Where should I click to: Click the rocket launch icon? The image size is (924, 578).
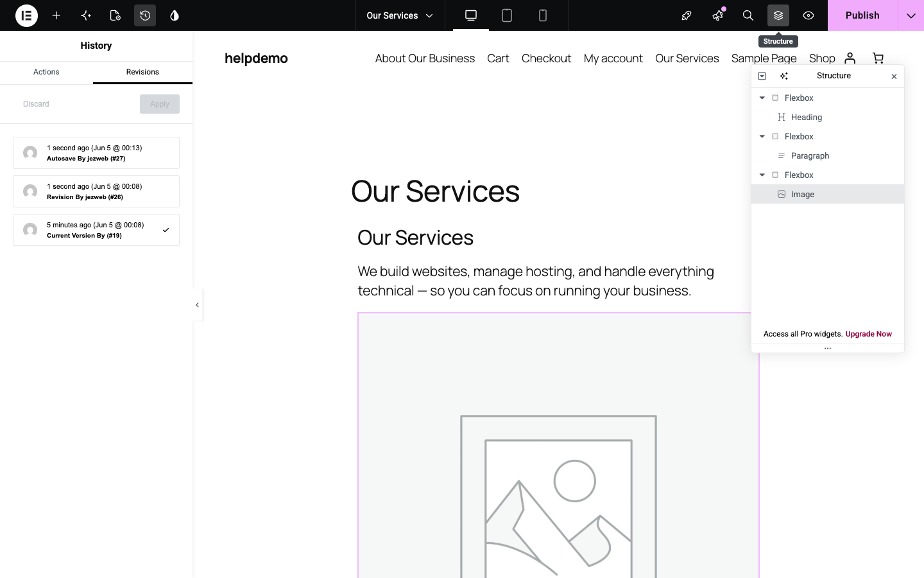(x=687, y=15)
